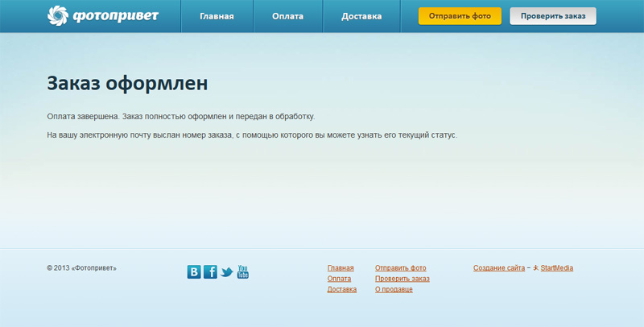Screen dimensions: 644x327
Task: Click the © 2013 «Фотопривет» copyright text
Action: (82, 268)
